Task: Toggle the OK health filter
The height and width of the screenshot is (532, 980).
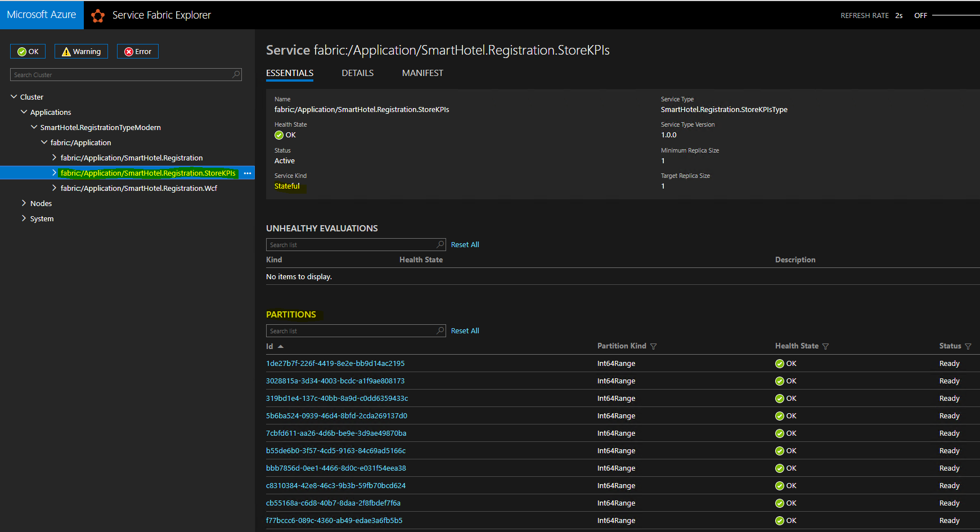Action: (28, 51)
